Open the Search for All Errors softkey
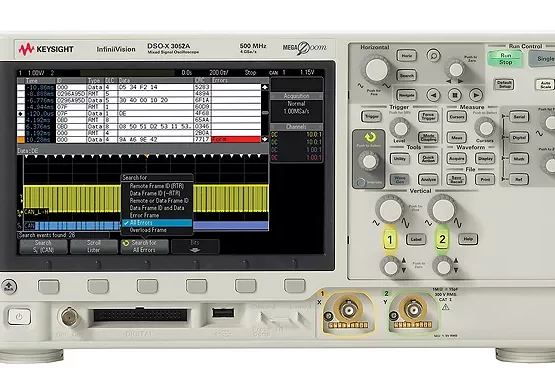555x378 pixels. 144,246
